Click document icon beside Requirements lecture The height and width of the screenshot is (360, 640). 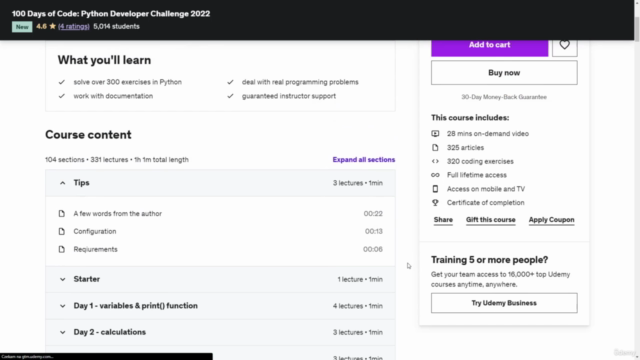pyautogui.click(x=62, y=249)
